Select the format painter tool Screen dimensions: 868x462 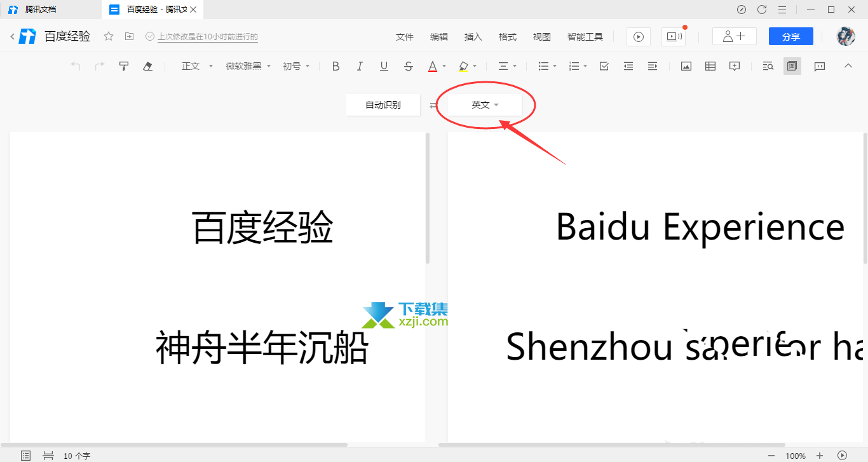[124, 66]
